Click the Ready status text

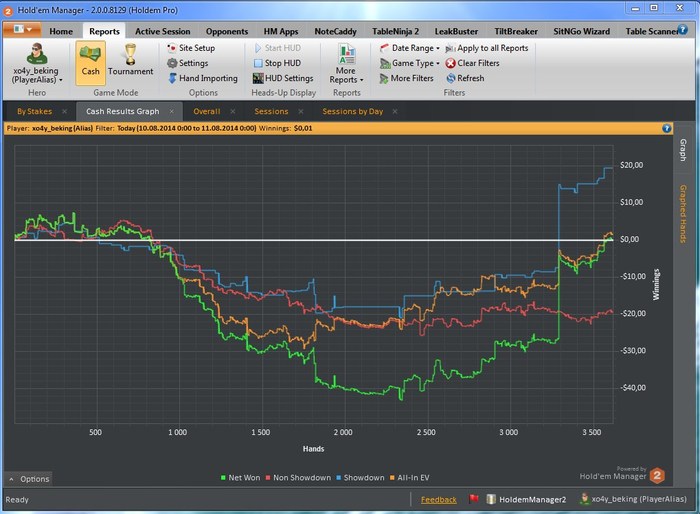[x=17, y=500]
